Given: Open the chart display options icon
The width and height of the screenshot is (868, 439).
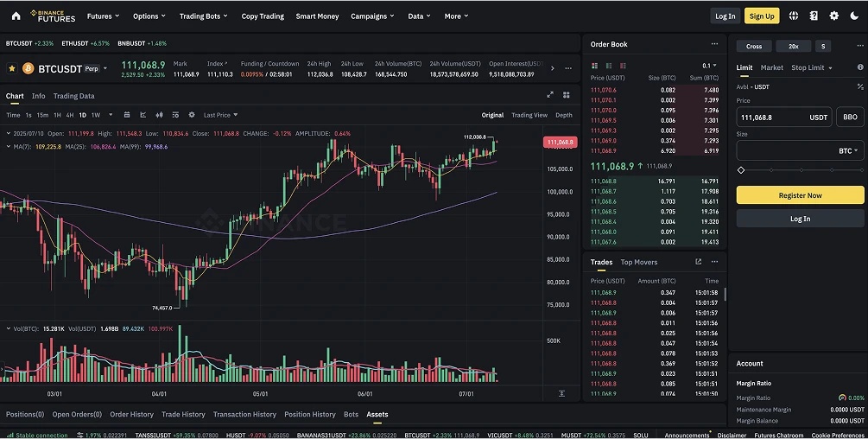Looking at the screenshot, I should 175,115.
